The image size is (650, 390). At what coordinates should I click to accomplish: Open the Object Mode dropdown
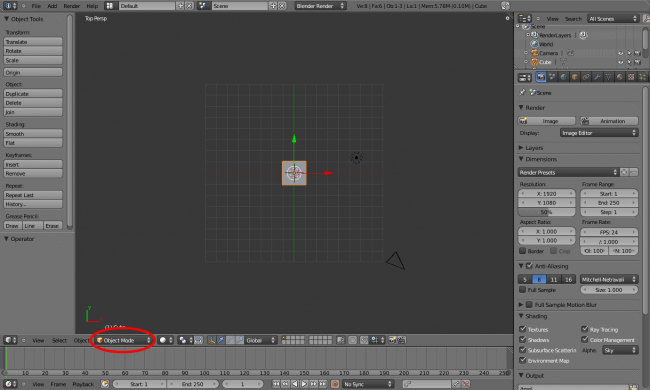[124, 340]
